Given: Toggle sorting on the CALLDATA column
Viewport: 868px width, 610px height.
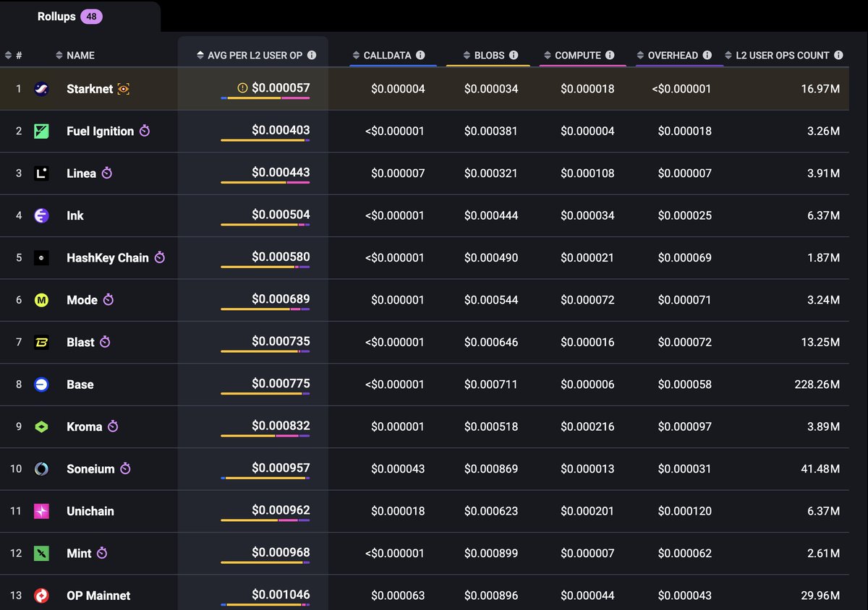Looking at the screenshot, I should click(x=355, y=55).
